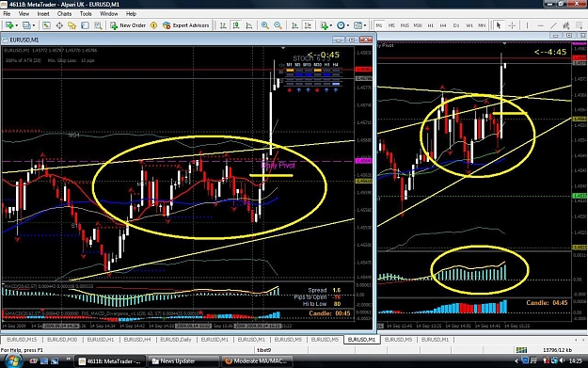The image size is (588, 368).
Task: Show hidden system tray icons arrow
Action: point(516,361)
